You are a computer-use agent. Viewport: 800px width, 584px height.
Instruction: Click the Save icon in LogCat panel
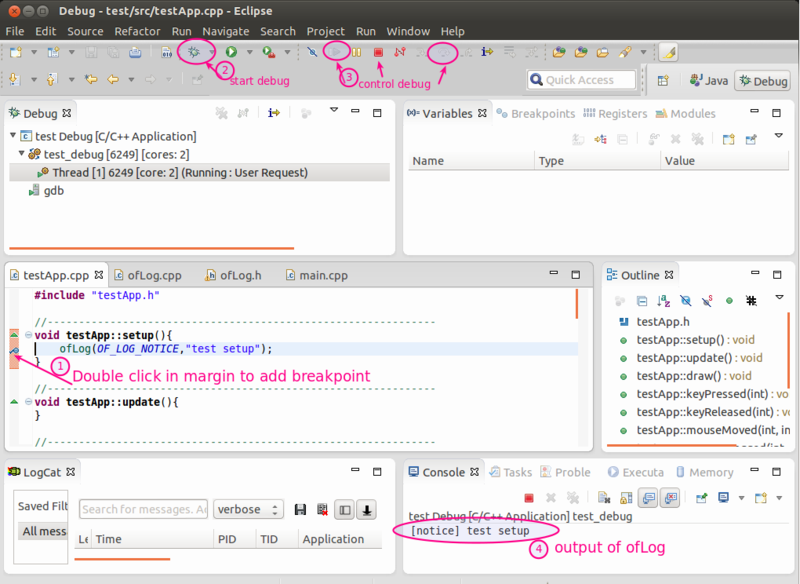(300, 508)
